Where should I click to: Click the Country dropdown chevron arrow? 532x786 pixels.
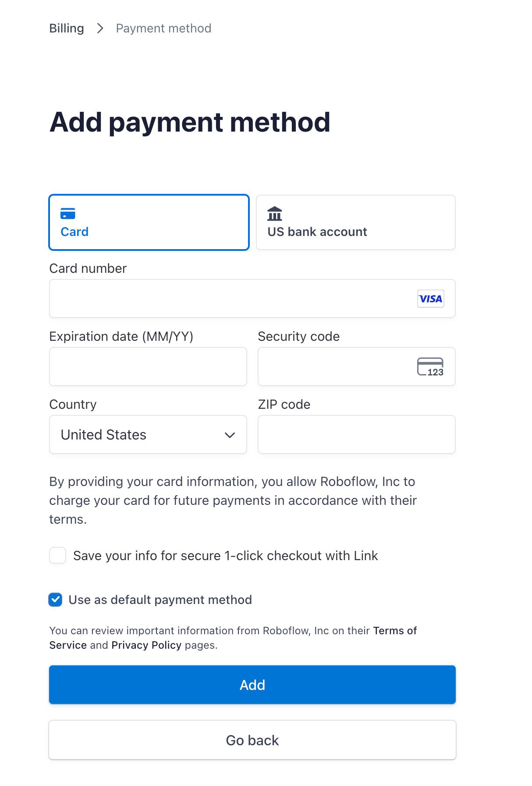pyautogui.click(x=230, y=435)
